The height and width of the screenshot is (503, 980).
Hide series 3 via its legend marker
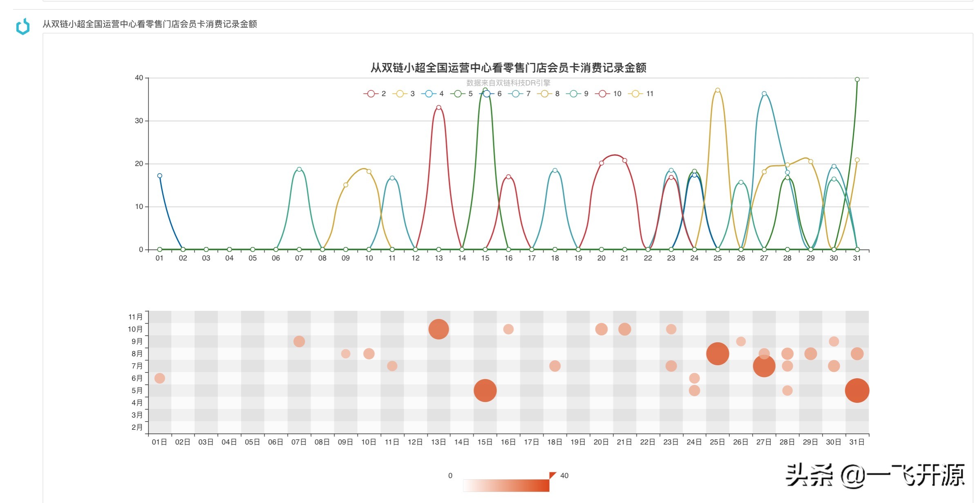(400, 94)
